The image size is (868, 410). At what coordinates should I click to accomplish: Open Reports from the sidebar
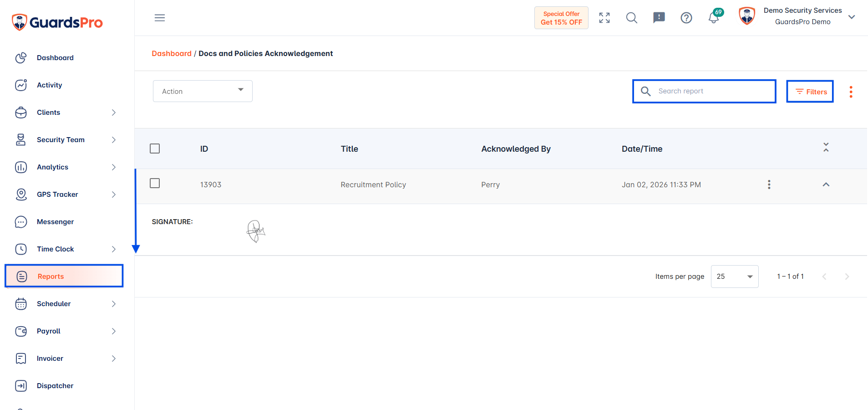click(64, 276)
